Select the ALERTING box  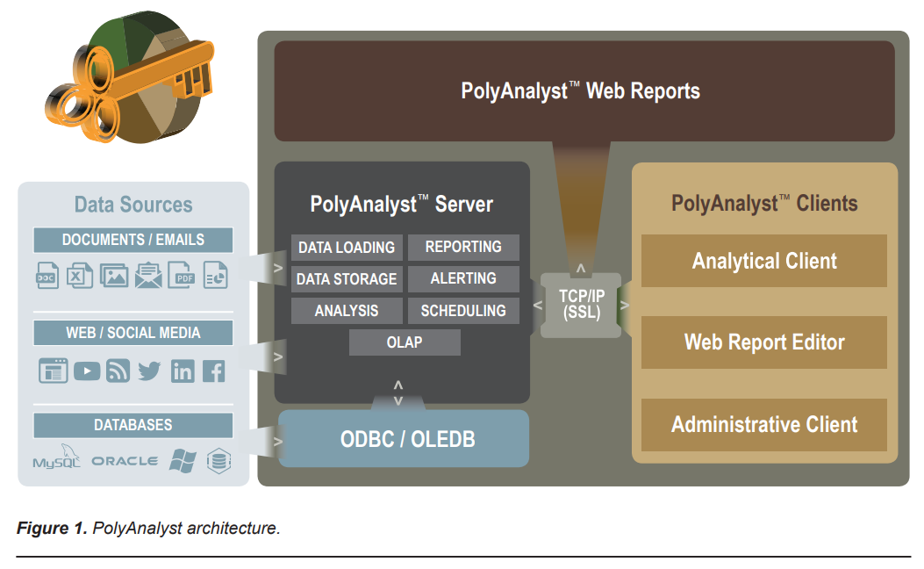point(463,278)
